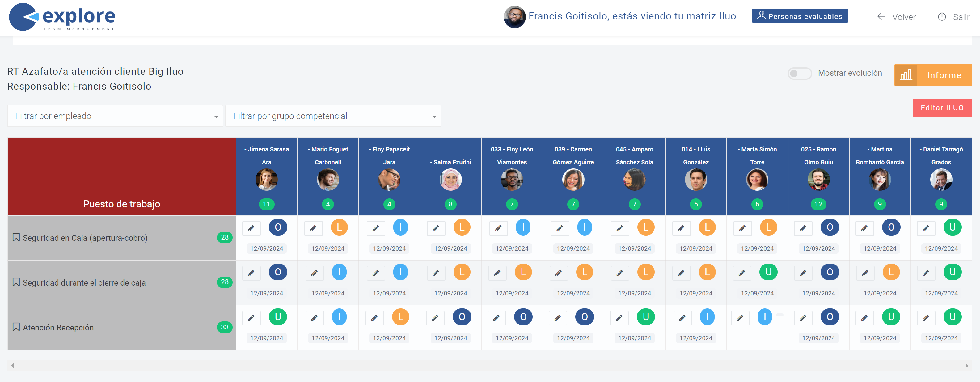The image size is (980, 382).
Task: Toggle the Mostrar evolución switch
Action: (799, 73)
